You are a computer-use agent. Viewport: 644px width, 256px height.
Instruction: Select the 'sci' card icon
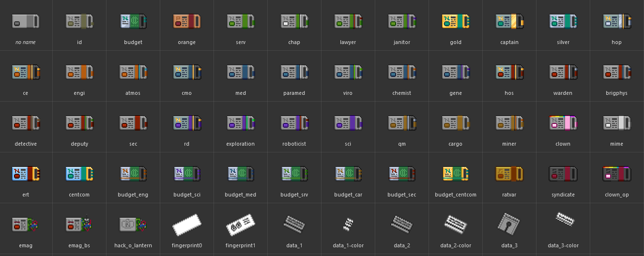348,123
